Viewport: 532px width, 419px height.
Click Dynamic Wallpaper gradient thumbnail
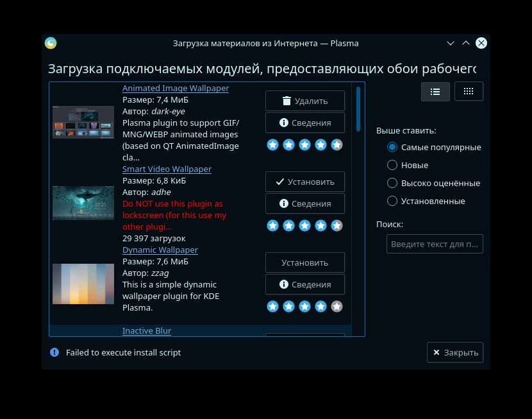(x=83, y=284)
